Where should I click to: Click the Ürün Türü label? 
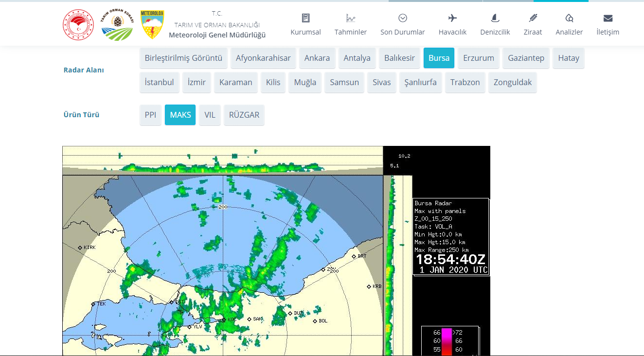point(82,115)
